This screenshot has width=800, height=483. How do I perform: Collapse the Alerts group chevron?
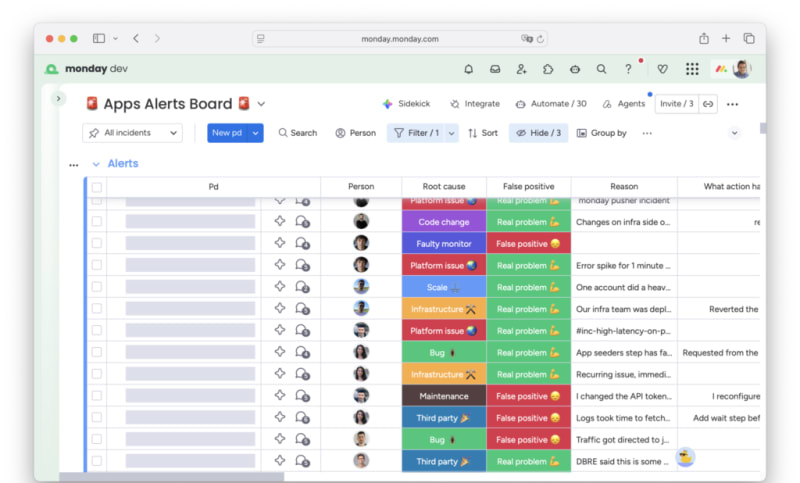point(96,164)
